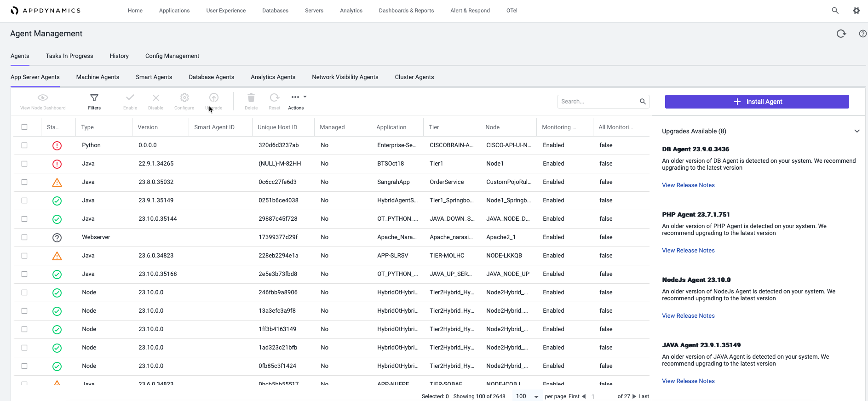868x401 pixels.
Task: Click the Delete trash toolbar icon
Action: coord(251,97)
